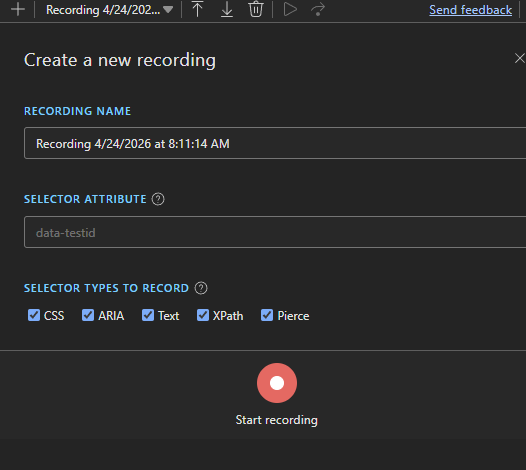Click the export recording down-arrow icon
This screenshot has height=470, width=526.
click(227, 9)
